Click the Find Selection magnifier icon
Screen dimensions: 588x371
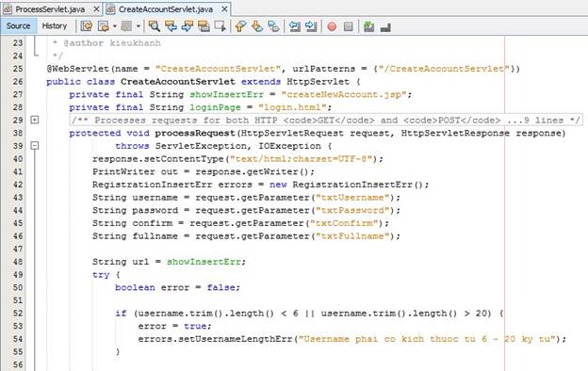(x=155, y=25)
